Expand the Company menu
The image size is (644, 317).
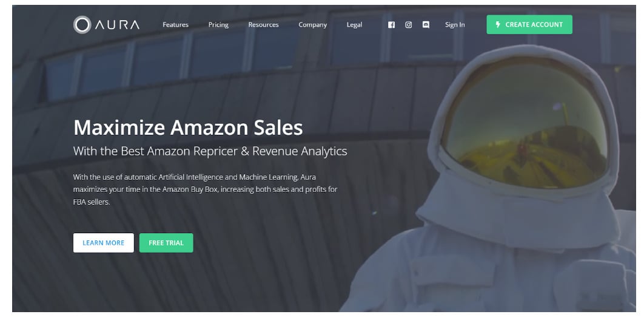pyautogui.click(x=312, y=25)
